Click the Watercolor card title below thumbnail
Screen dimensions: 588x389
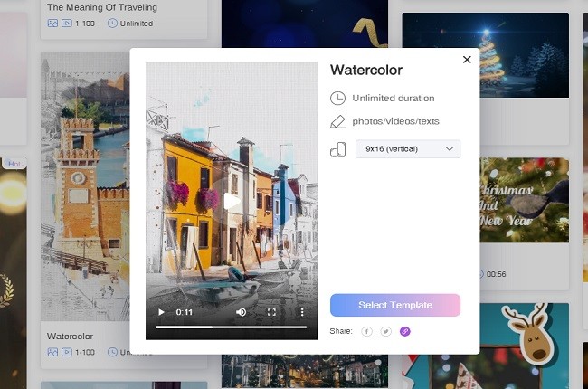coord(71,337)
